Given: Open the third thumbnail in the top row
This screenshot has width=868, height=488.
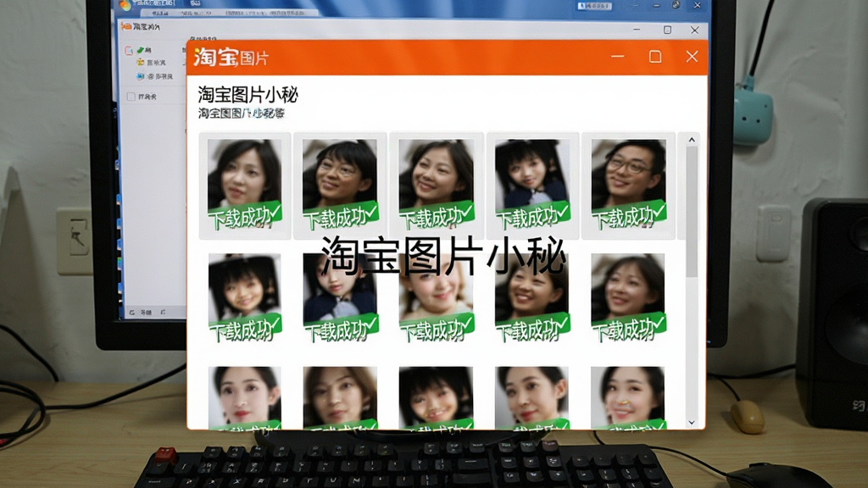Looking at the screenshot, I should tap(437, 186).
